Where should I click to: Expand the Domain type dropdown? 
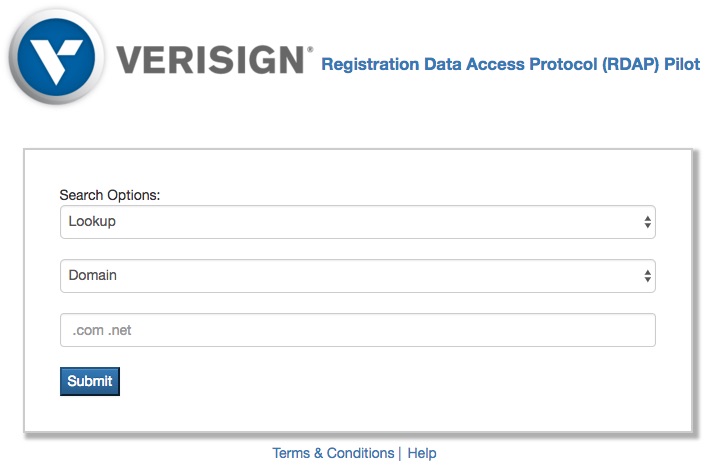[357, 275]
